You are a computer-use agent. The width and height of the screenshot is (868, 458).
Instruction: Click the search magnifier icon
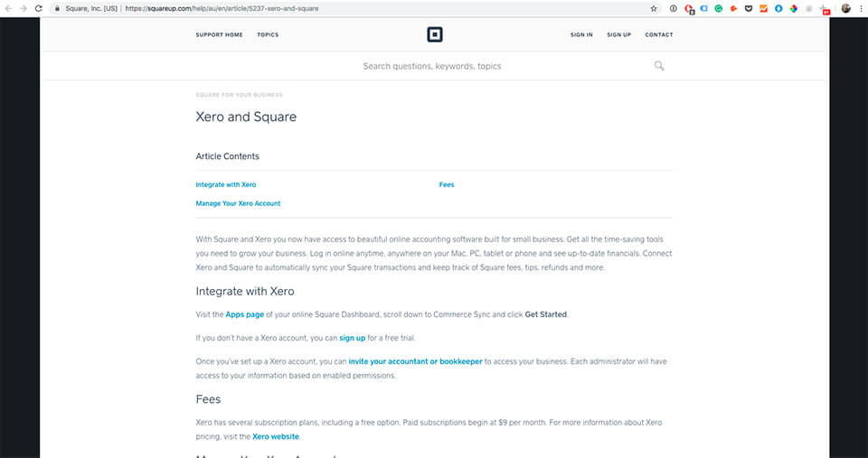[x=659, y=66]
